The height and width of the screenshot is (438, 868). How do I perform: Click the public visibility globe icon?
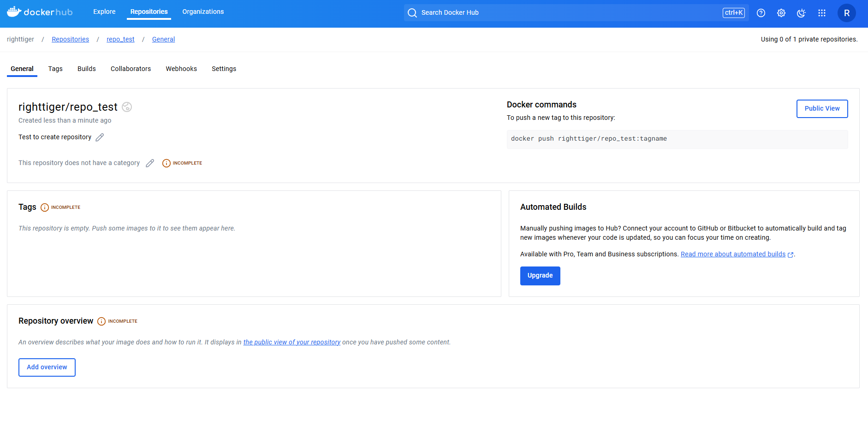[x=127, y=107]
